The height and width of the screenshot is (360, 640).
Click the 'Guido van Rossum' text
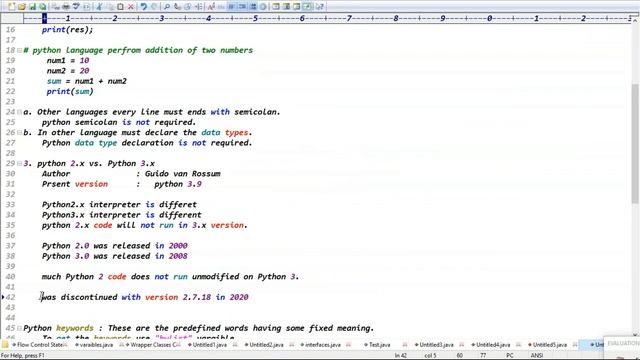click(x=182, y=173)
